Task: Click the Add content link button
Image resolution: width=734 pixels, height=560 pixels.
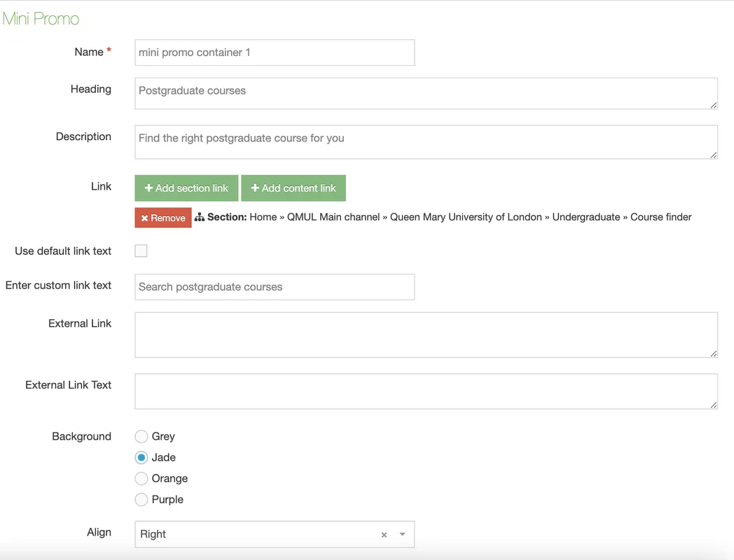Action: [x=293, y=188]
